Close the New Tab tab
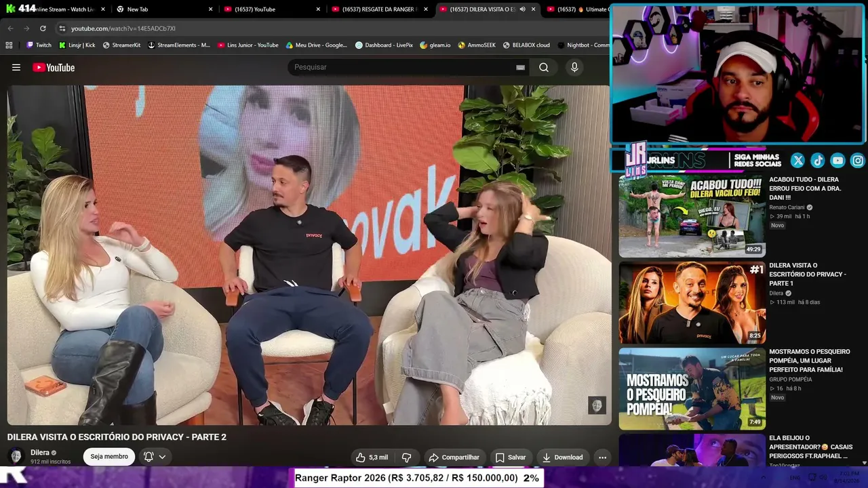868x488 pixels. 210,9
